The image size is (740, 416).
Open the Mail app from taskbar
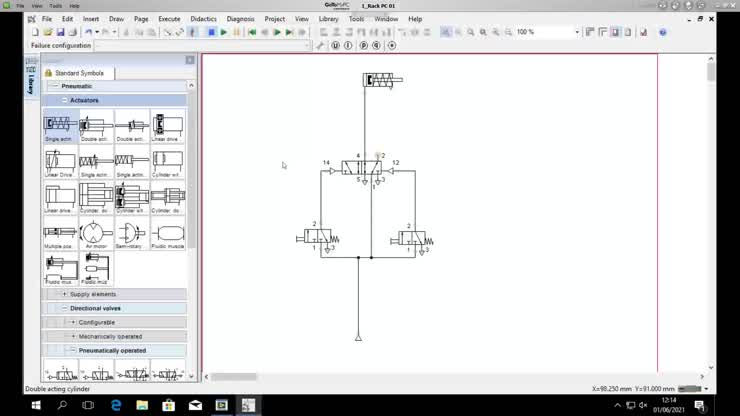click(195, 405)
